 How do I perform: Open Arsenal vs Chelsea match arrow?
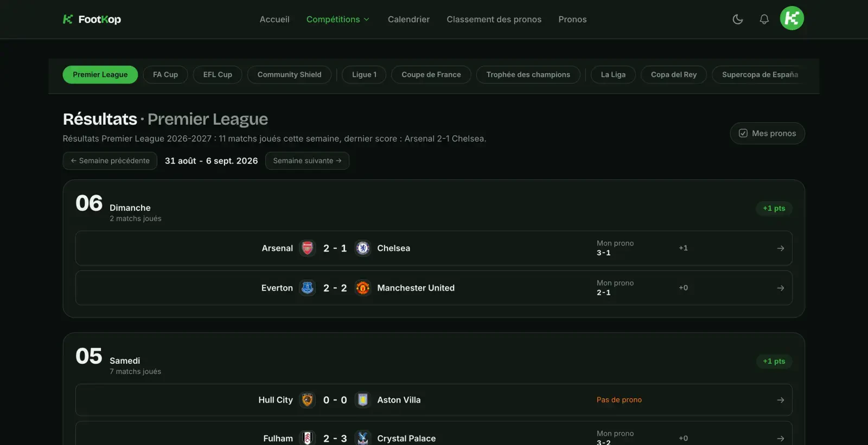781,248
